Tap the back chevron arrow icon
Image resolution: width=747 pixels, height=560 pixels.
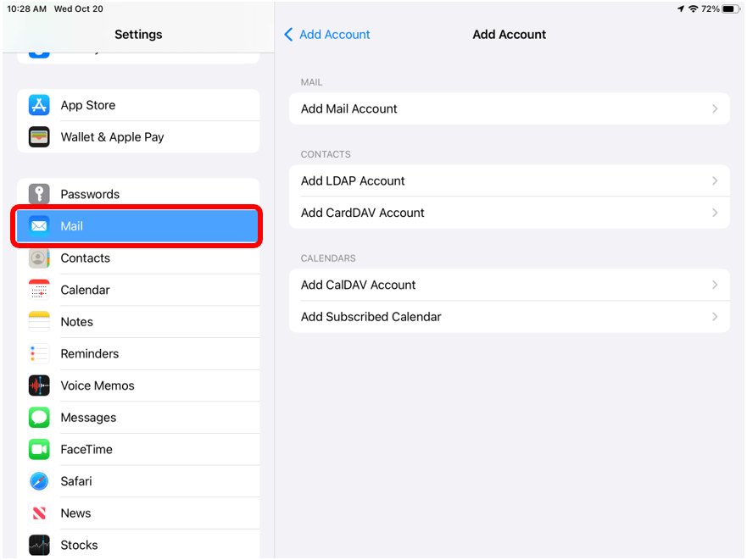pos(288,34)
